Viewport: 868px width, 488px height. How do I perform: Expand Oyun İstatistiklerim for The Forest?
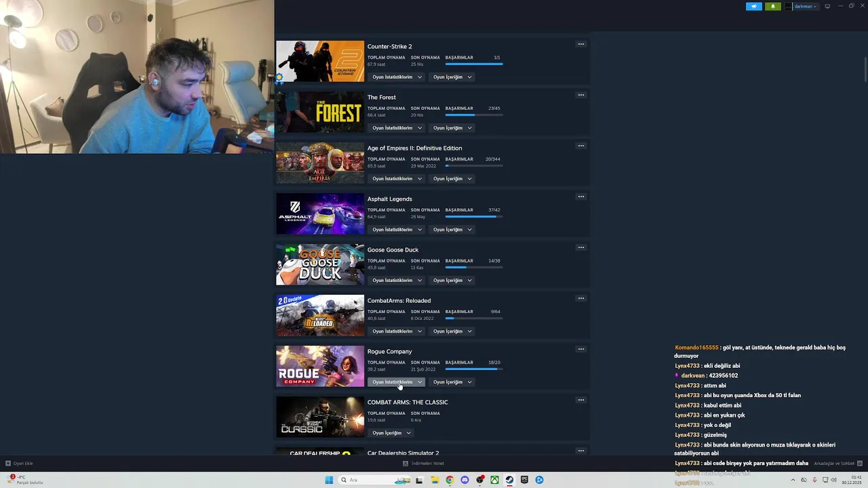click(x=397, y=128)
